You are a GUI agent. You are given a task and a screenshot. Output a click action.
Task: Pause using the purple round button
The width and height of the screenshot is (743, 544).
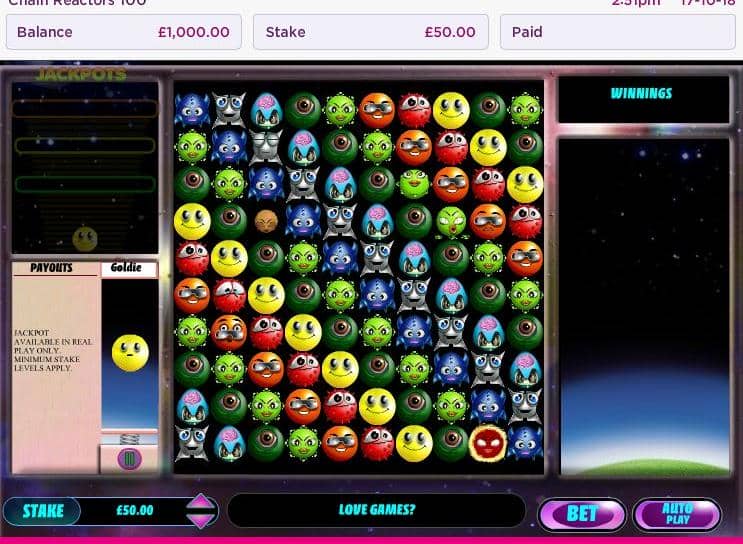point(129,459)
